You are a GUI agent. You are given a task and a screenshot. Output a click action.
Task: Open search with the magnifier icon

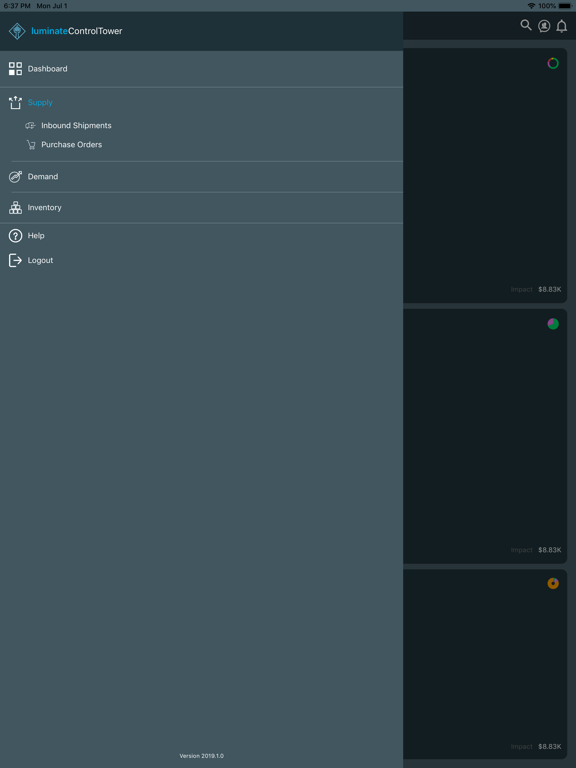point(526,25)
